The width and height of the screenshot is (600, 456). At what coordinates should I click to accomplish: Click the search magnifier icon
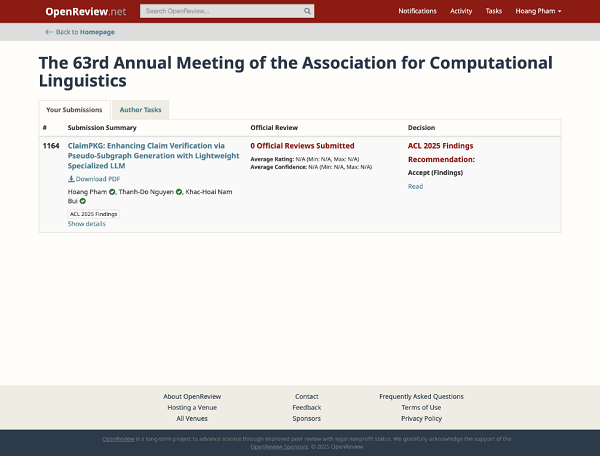tap(305, 11)
